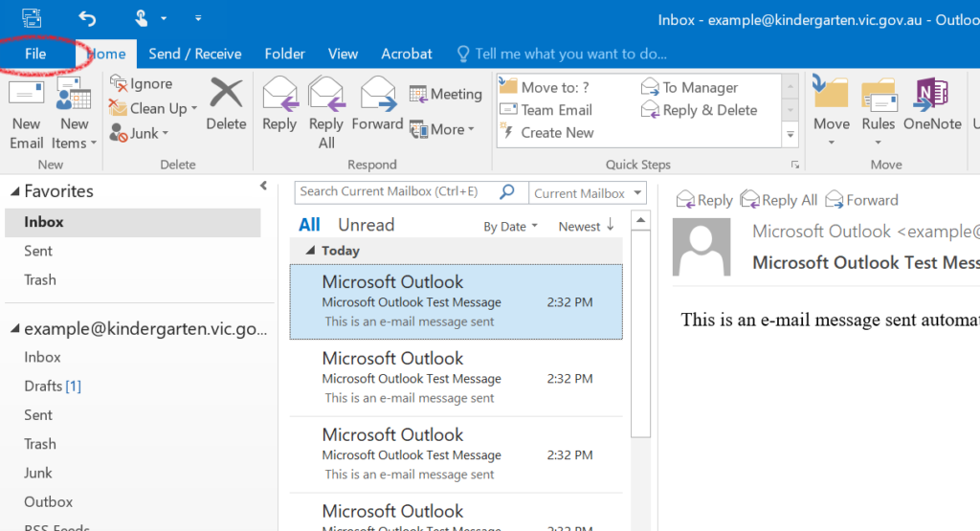The image size is (980, 531).
Task: Click the Ignore conversation icon
Action: 118,83
